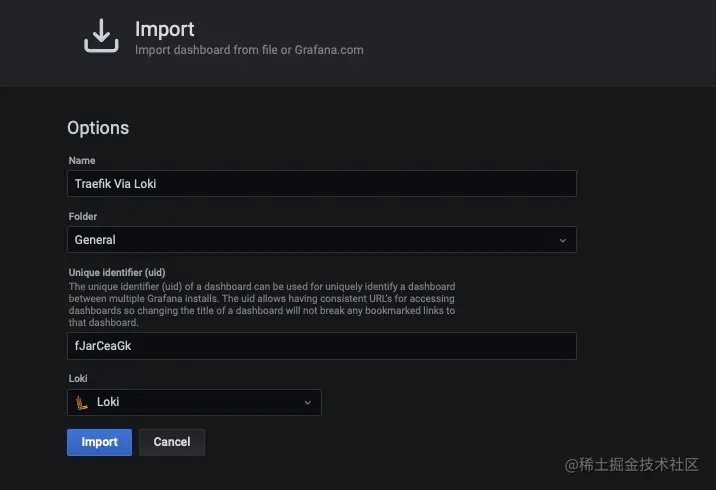Screen dimensions: 716x490
Task: Click the uid field containing 'fJarCeaGk'
Action: (321, 346)
